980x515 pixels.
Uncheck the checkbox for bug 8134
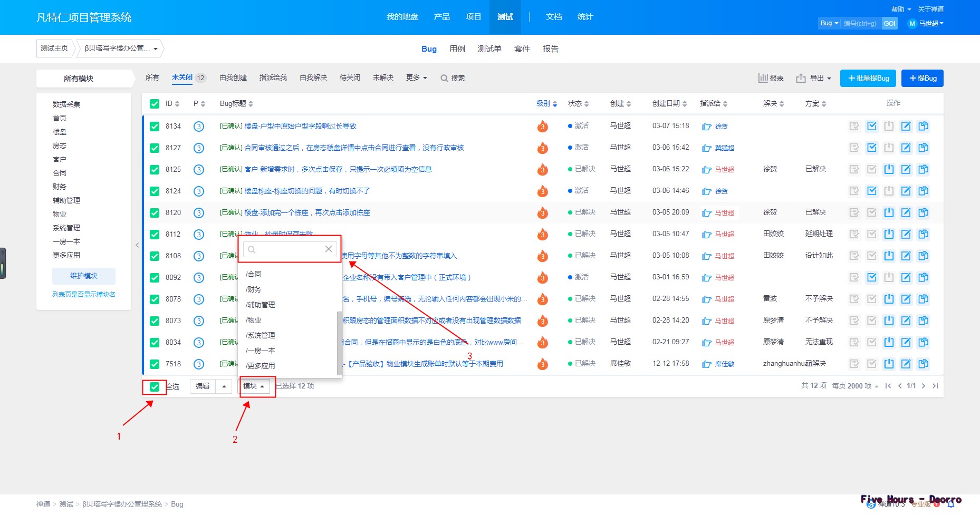tap(155, 126)
